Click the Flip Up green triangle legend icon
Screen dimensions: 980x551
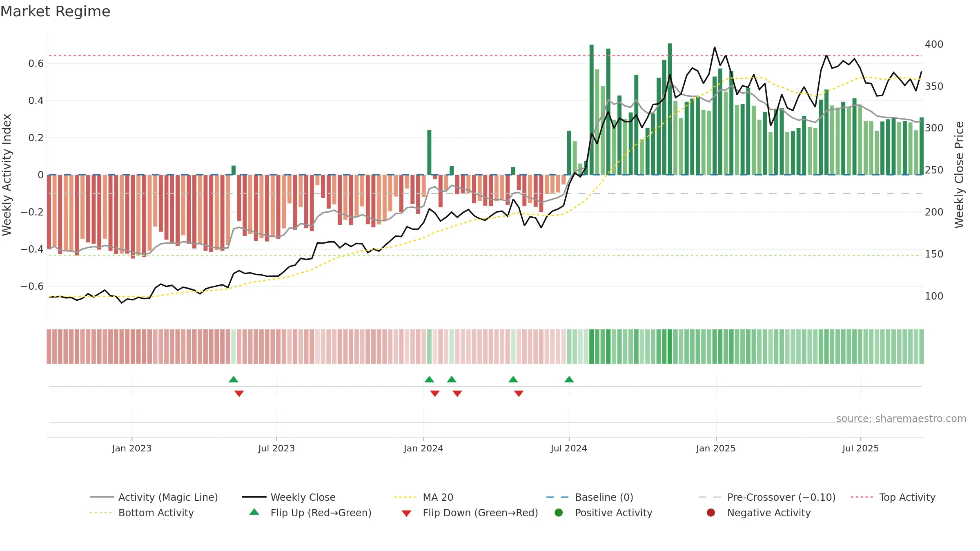254,512
